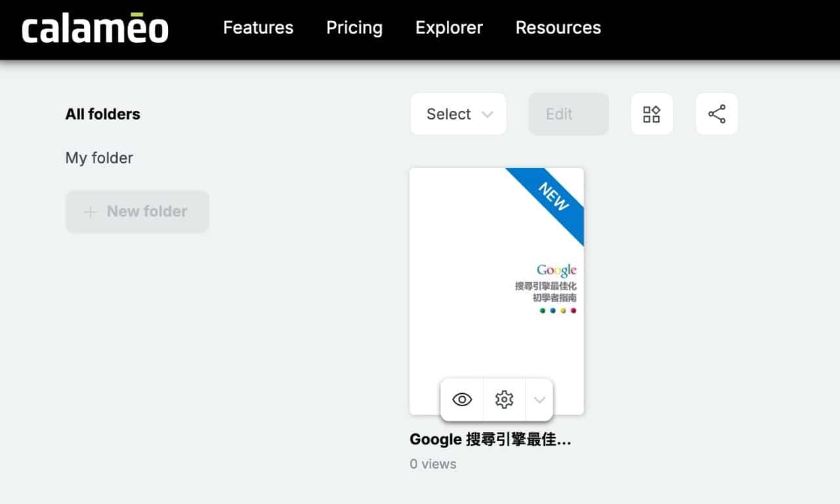Click the publication title Google 搜尋引擎最佳…
The height and width of the screenshot is (504, 840).
pyautogui.click(x=490, y=440)
